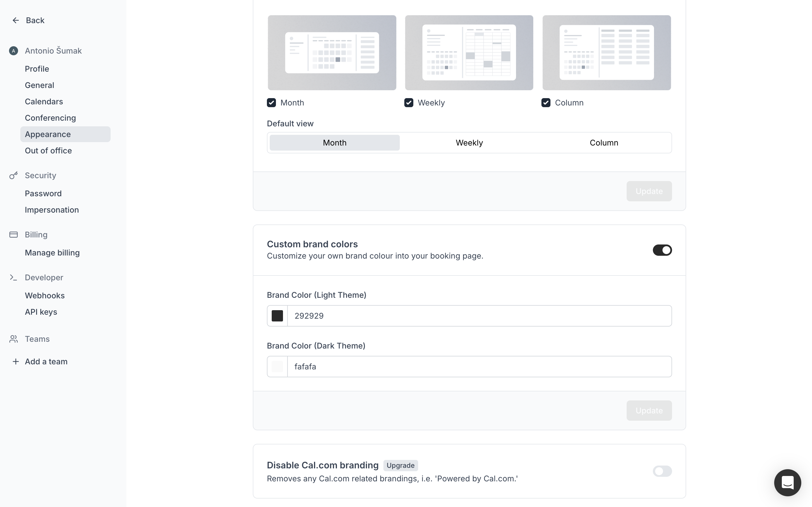Set default view to Column
812x507 pixels.
[x=604, y=143]
